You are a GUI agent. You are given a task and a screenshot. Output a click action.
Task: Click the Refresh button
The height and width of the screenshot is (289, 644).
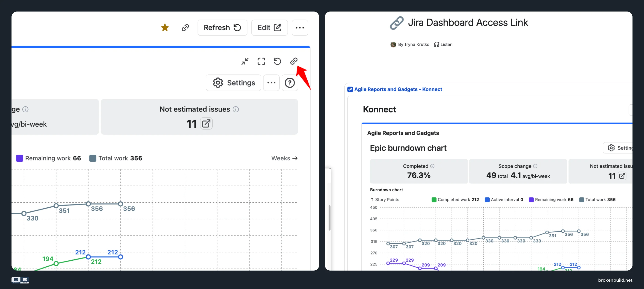[x=222, y=28]
